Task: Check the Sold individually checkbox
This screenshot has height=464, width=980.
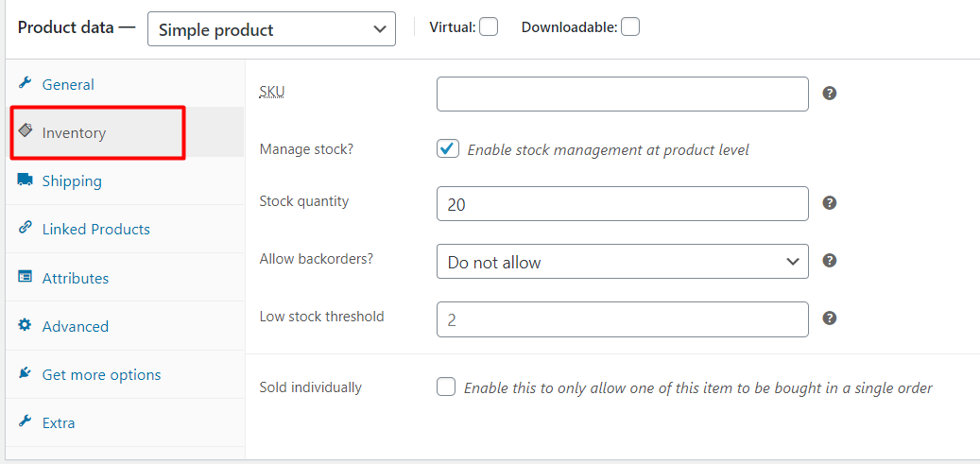Action: click(447, 387)
